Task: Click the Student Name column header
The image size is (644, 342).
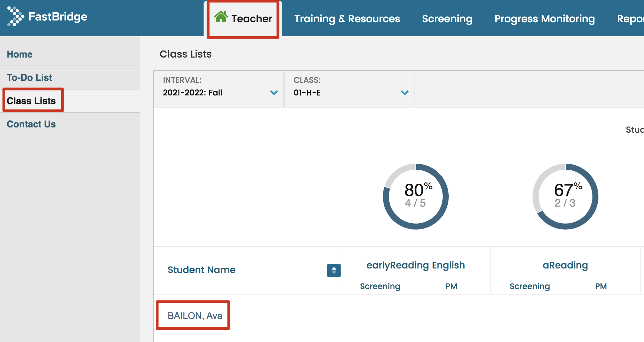Action: coord(202,270)
